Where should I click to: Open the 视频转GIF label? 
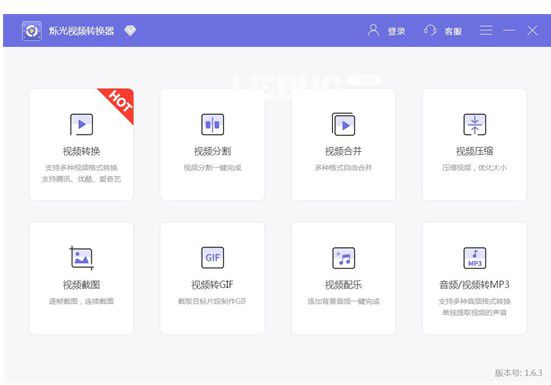212,285
